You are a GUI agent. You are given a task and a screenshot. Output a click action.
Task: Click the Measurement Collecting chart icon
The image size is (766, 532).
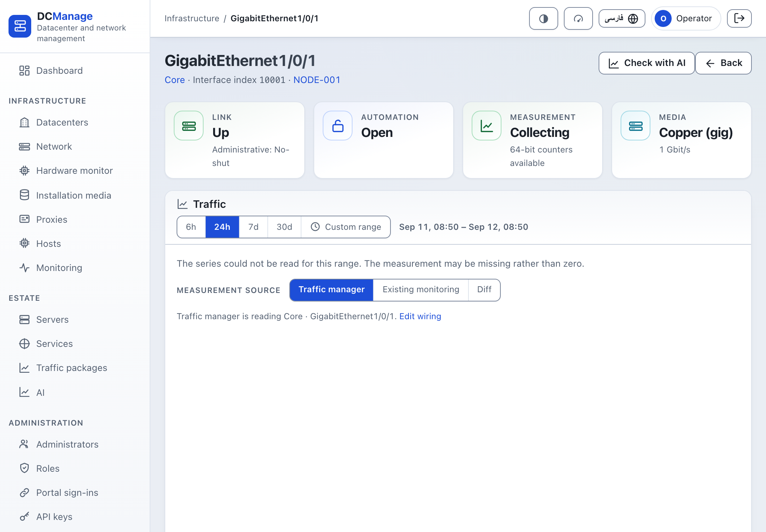click(487, 126)
